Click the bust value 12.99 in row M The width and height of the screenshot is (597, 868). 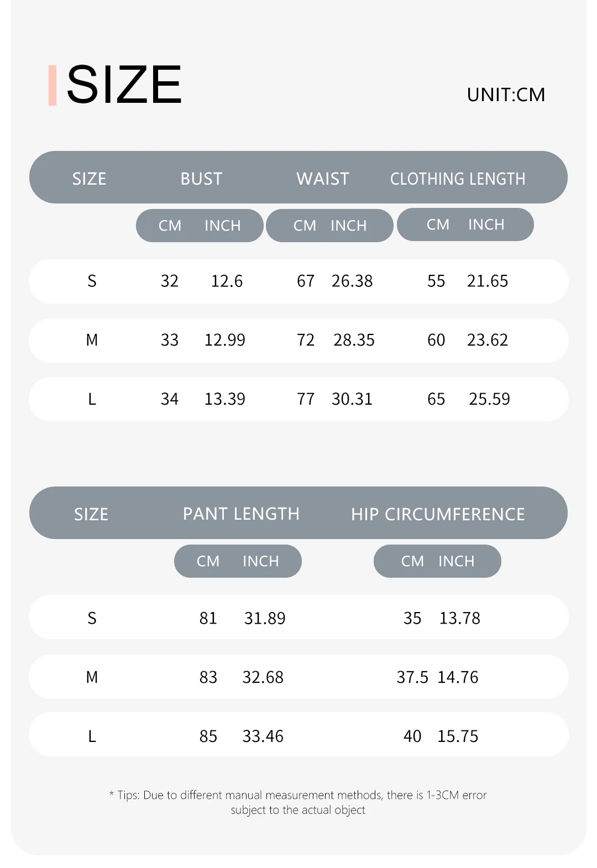pos(225,340)
